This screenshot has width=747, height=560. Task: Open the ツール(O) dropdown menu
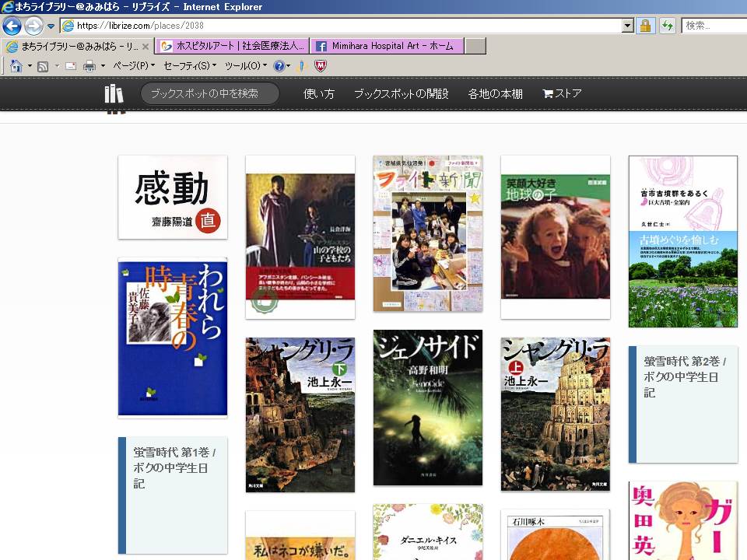(245, 66)
